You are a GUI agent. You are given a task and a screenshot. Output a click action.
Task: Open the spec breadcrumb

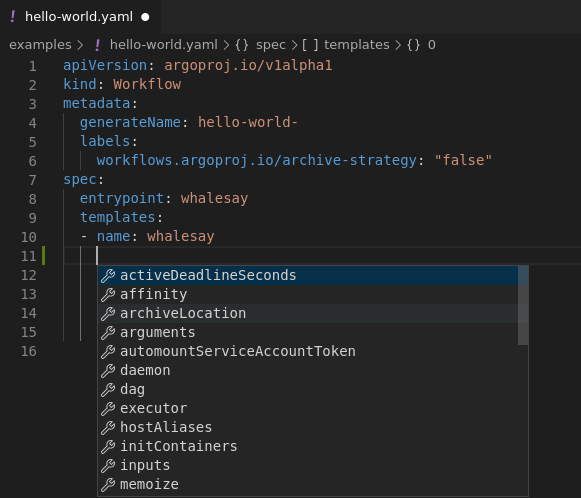(271, 45)
